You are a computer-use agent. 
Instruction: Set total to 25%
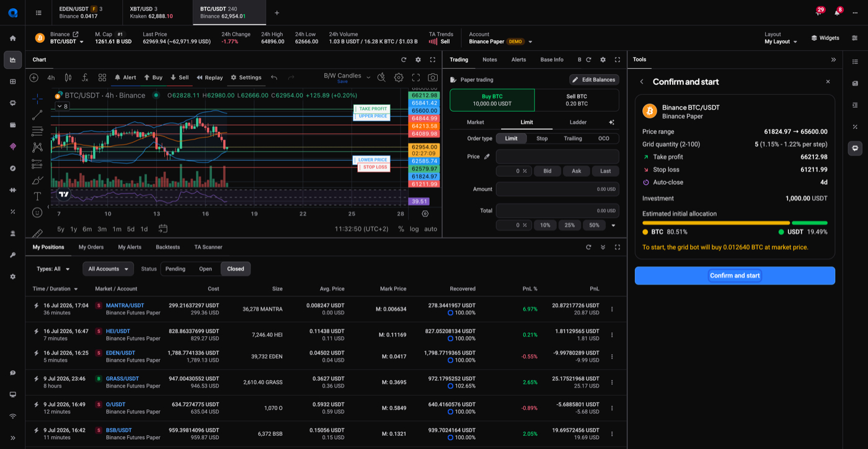[570, 225]
